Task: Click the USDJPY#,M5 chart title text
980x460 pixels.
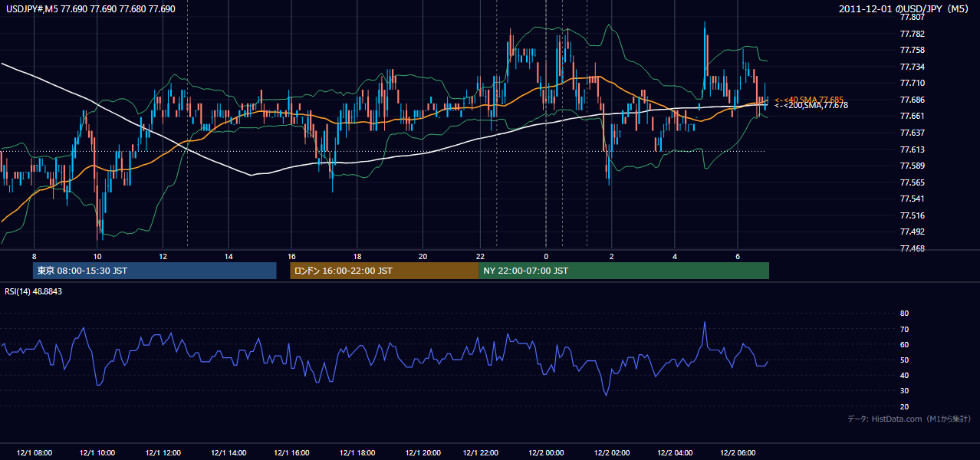Action: 90,8
